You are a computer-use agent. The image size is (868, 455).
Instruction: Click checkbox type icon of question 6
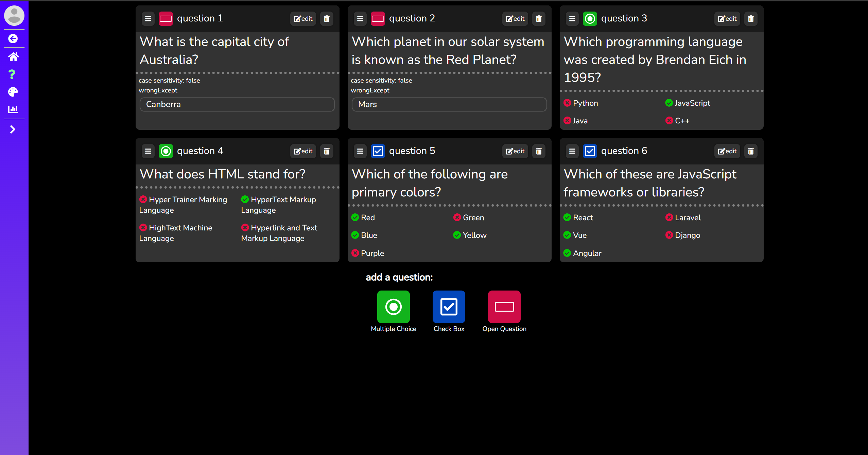(x=590, y=151)
